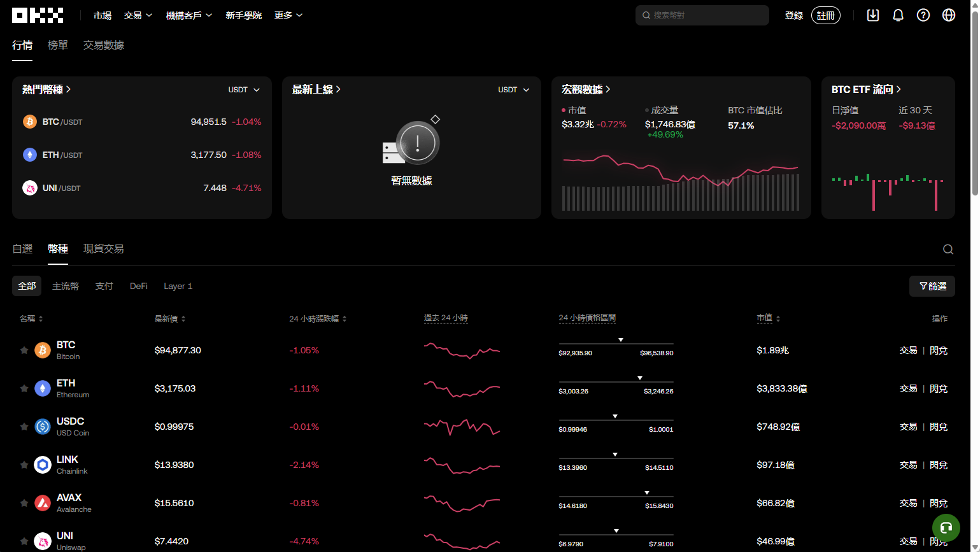Open customer support headset chat button
The width and height of the screenshot is (980, 552).
point(946,527)
